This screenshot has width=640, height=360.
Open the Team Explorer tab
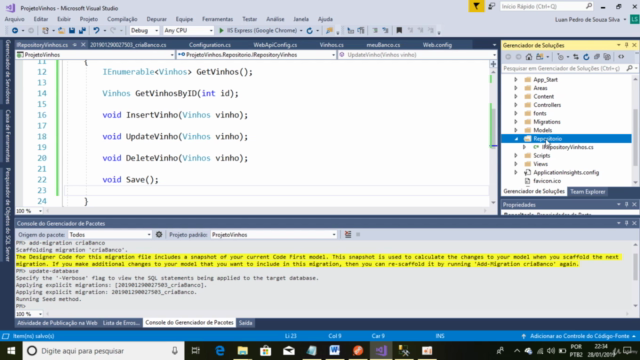588,191
